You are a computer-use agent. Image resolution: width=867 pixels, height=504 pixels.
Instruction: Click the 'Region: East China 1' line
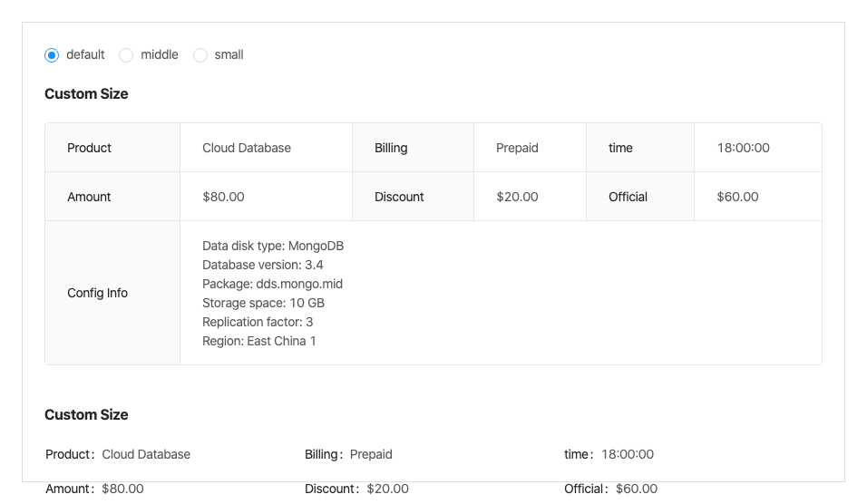pyautogui.click(x=259, y=341)
